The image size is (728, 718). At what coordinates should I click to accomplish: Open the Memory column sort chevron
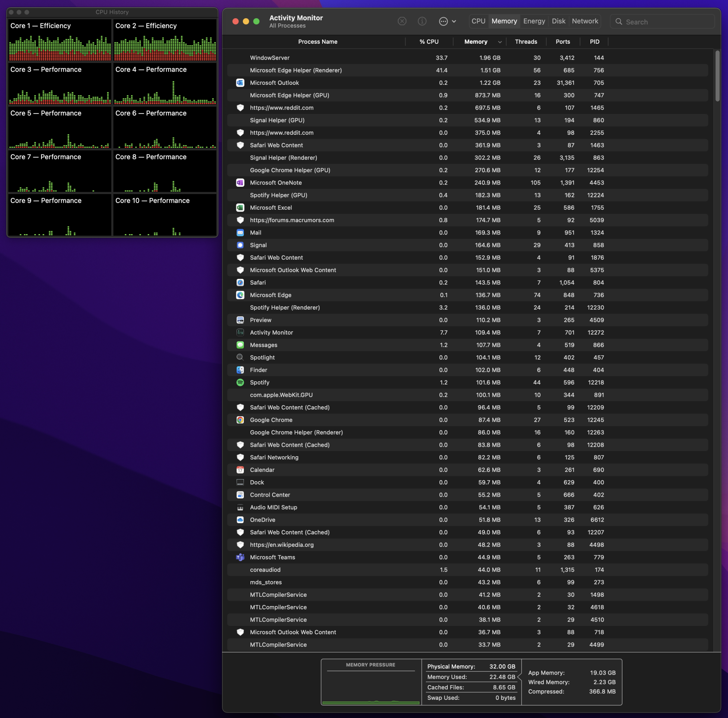pos(500,42)
